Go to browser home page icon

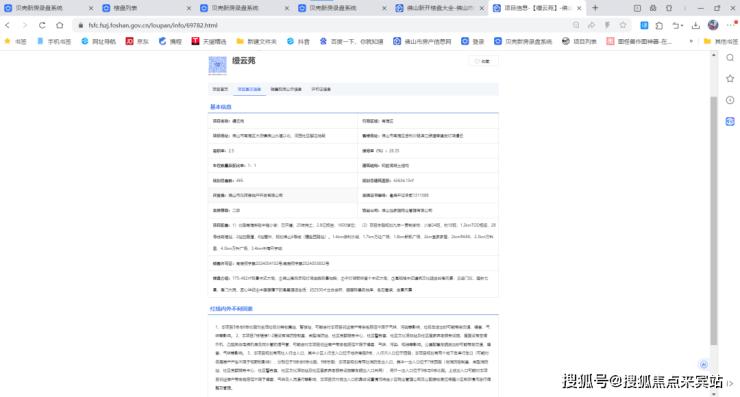coord(59,25)
